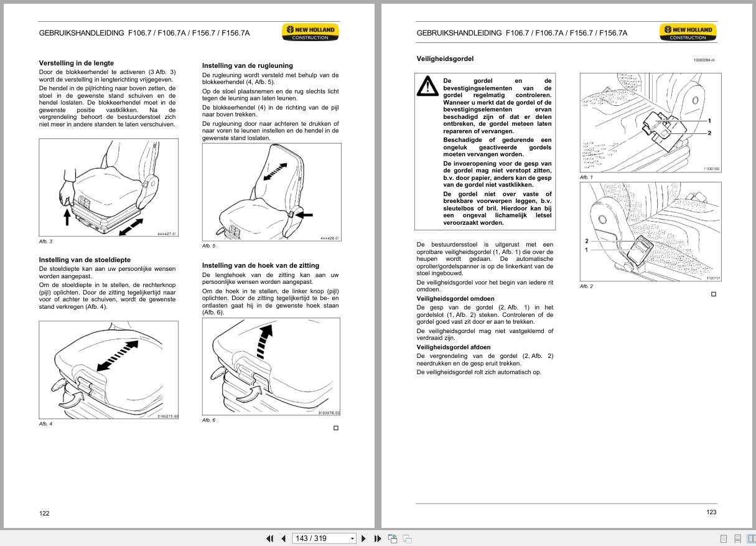Switch to continuous page layout
This screenshot has width=756, height=546.
click(x=737, y=539)
